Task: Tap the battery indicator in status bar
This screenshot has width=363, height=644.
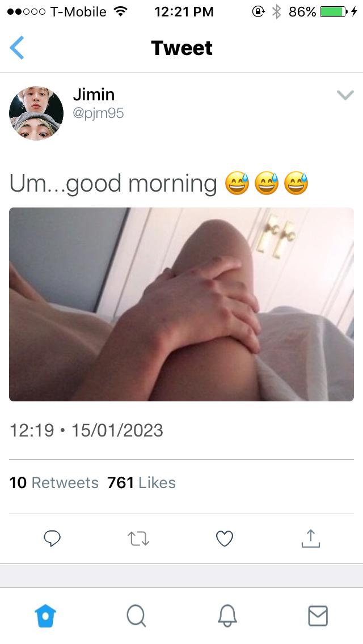Action: click(x=334, y=12)
